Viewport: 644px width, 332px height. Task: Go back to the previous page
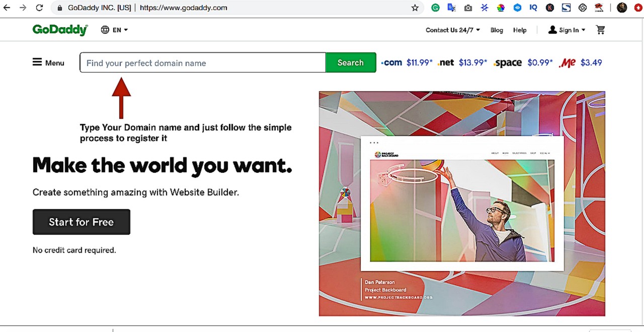coord(7,8)
